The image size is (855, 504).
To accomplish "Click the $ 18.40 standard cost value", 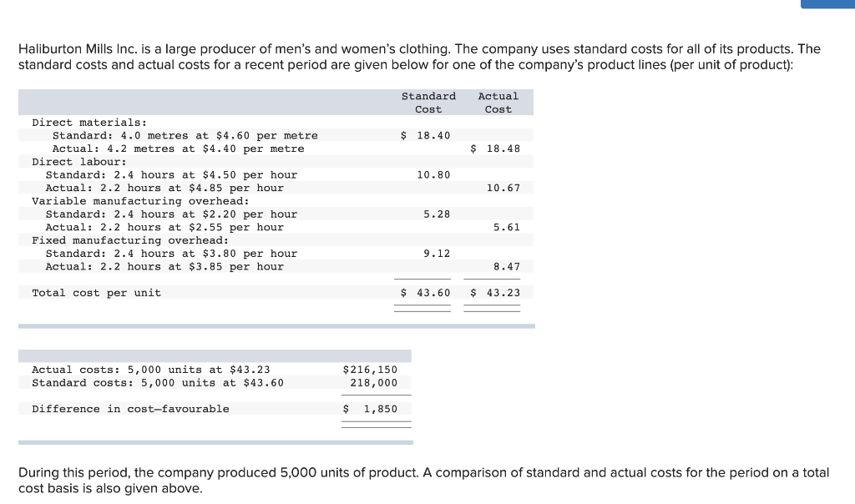I will [x=425, y=136].
